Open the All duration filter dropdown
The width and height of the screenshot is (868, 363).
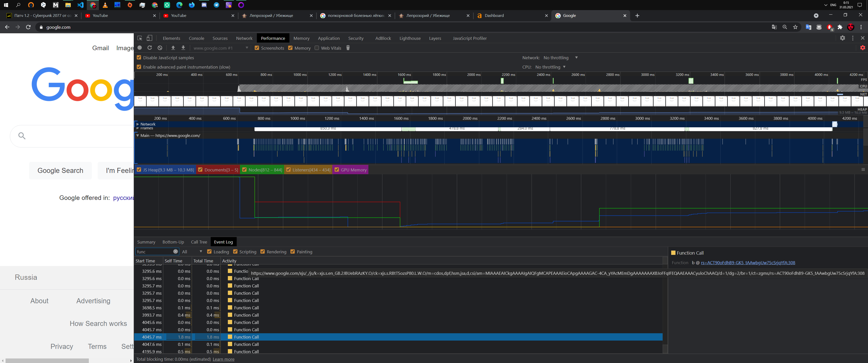[192, 252]
